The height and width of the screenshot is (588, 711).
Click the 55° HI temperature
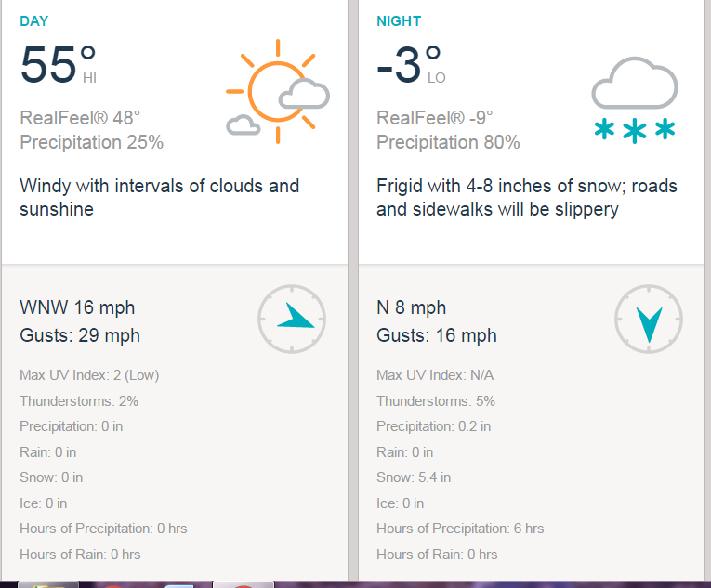coord(58,64)
